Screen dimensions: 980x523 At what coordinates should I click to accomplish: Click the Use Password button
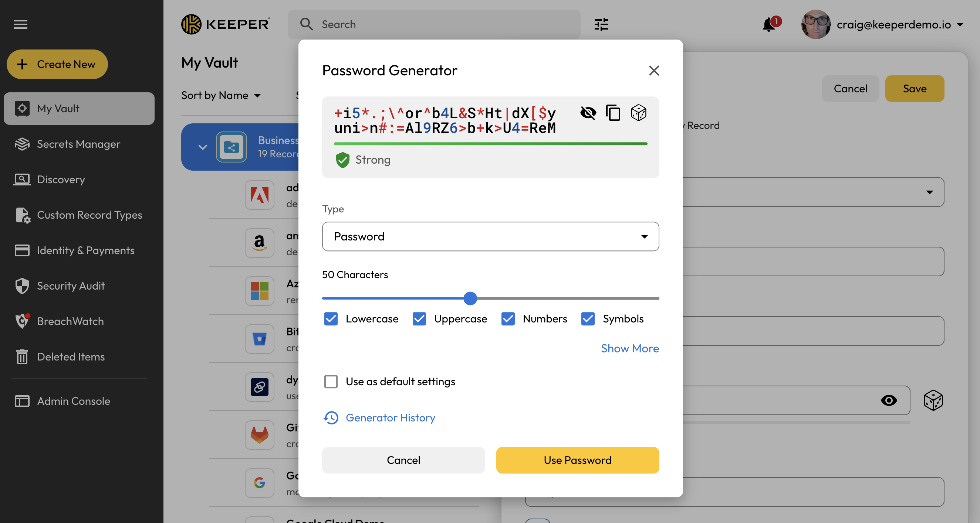tap(577, 460)
